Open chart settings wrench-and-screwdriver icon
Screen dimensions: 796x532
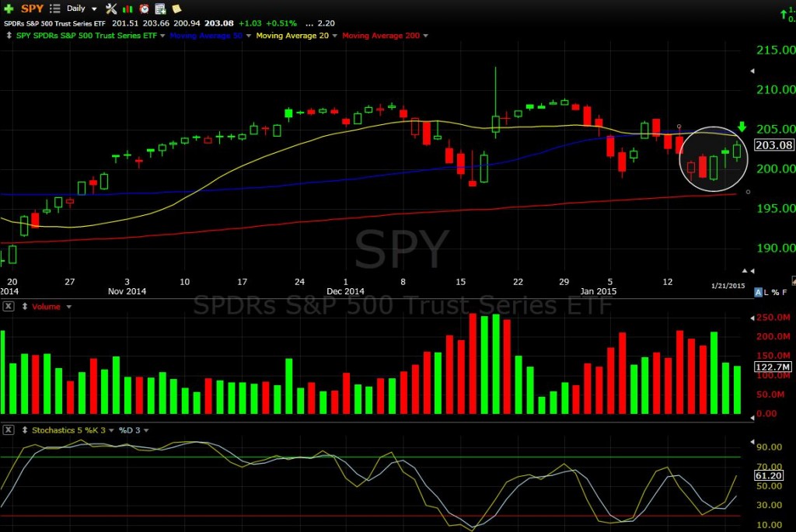[x=110, y=9]
